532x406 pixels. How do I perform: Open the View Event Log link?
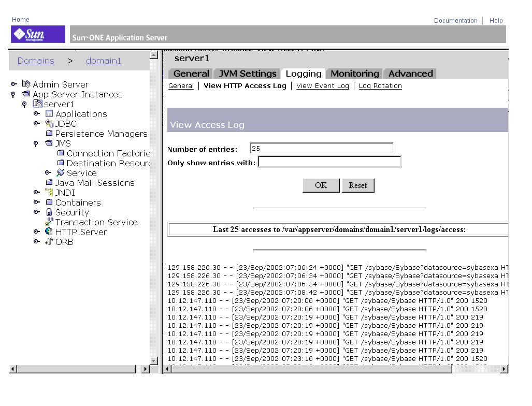click(322, 86)
